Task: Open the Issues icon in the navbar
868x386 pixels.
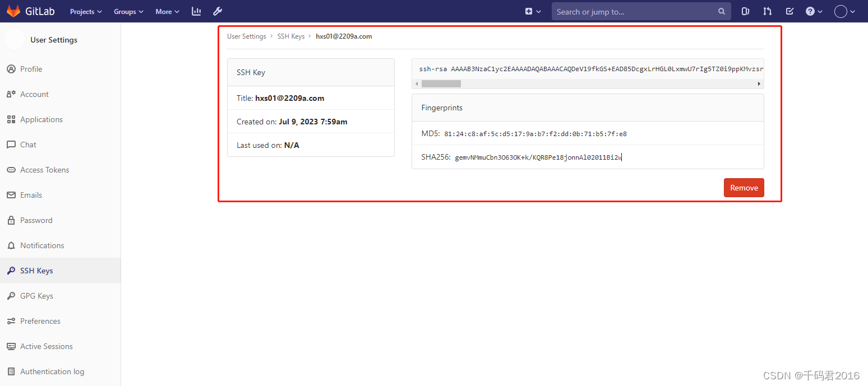Action: click(745, 11)
